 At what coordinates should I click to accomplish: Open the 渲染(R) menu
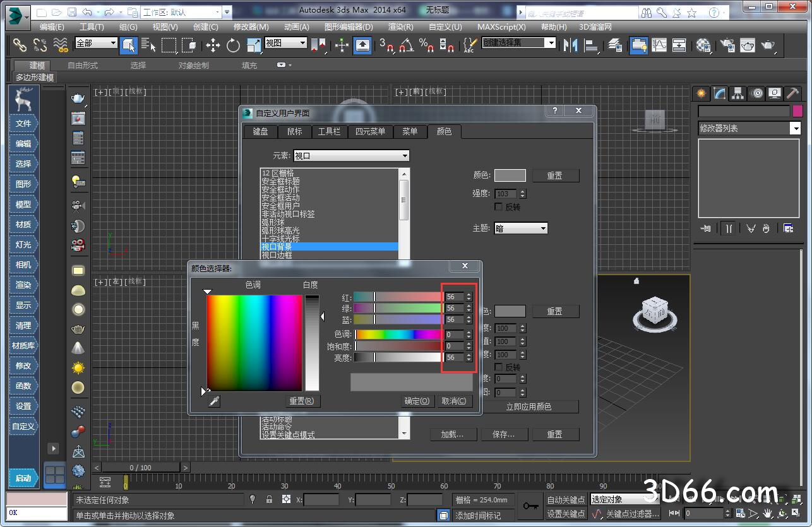point(400,27)
